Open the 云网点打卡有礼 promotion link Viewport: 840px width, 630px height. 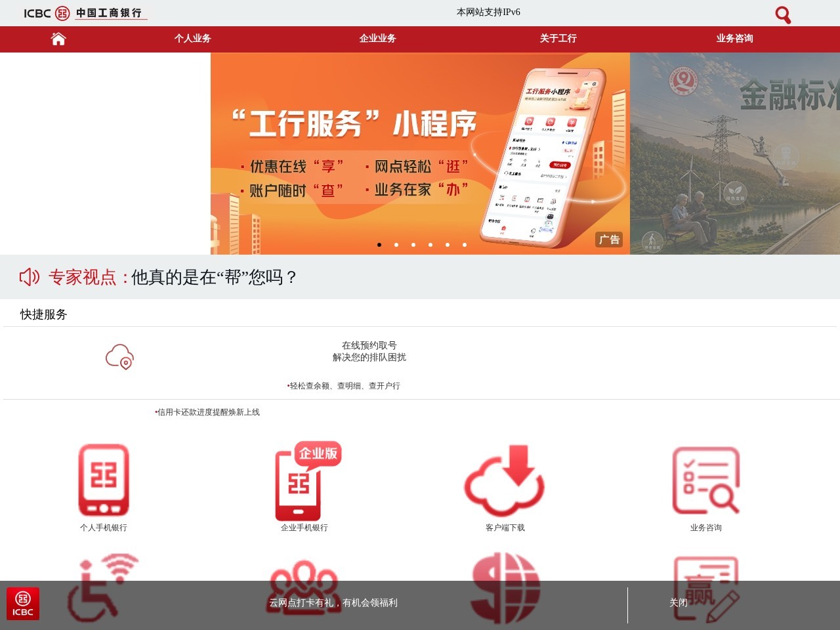pyautogui.click(x=333, y=602)
